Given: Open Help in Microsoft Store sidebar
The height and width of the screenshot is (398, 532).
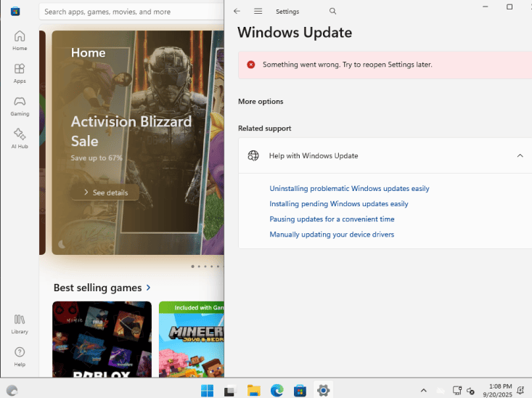Looking at the screenshot, I should (20, 357).
